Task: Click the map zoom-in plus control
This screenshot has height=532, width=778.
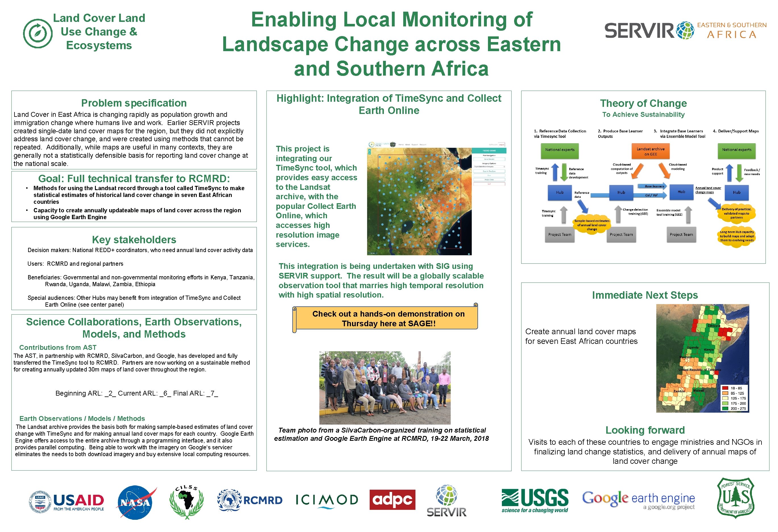Action: [x=370, y=151]
